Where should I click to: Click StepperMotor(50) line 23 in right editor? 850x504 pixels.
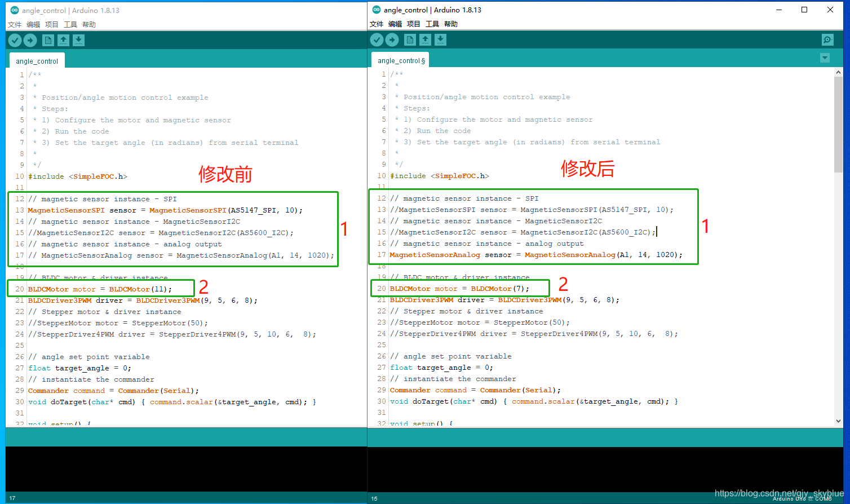pyautogui.click(x=480, y=322)
